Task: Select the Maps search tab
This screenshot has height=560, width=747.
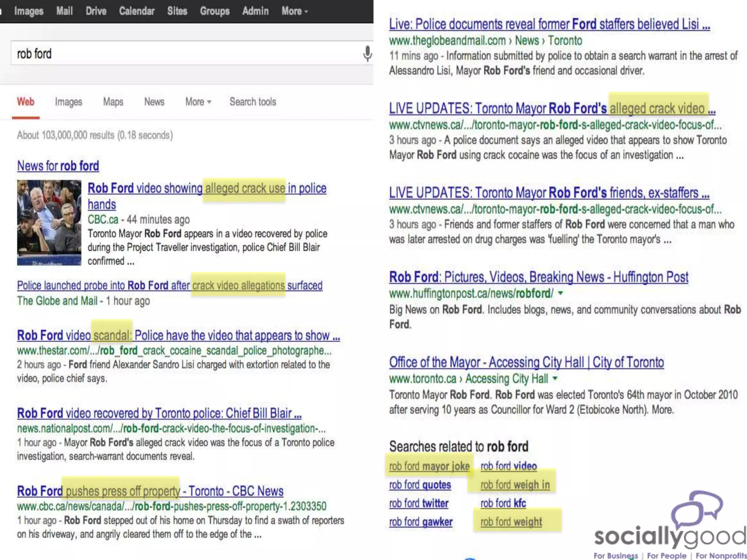Action: click(x=113, y=102)
